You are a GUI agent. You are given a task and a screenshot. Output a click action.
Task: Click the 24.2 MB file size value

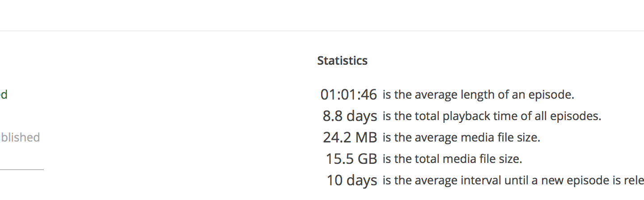point(350,137)
